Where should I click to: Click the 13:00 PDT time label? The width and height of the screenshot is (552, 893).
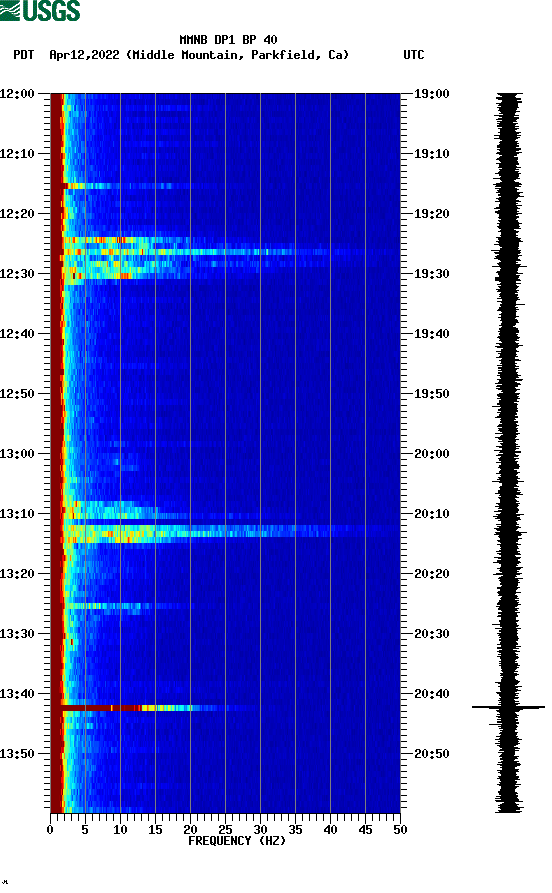tap(17, 454)
